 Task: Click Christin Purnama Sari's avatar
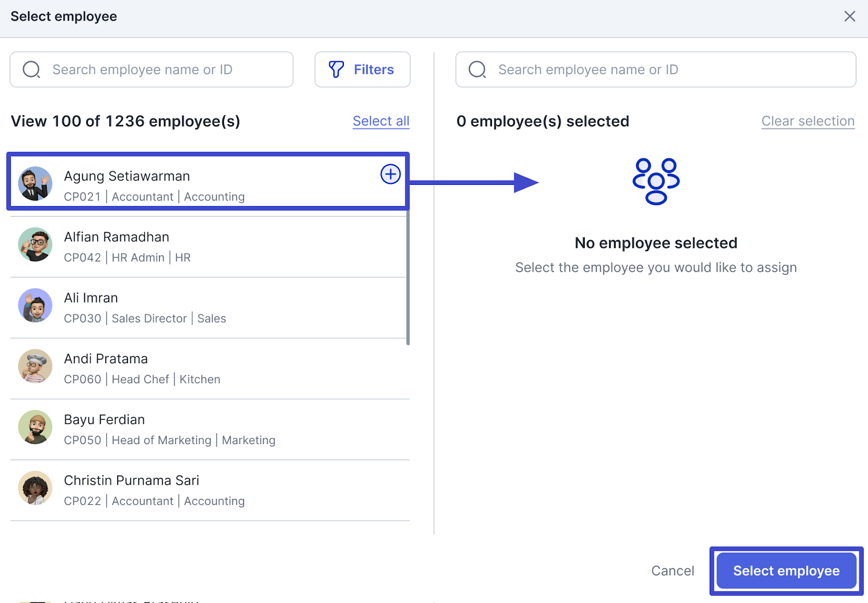click(x=35, y=488)
